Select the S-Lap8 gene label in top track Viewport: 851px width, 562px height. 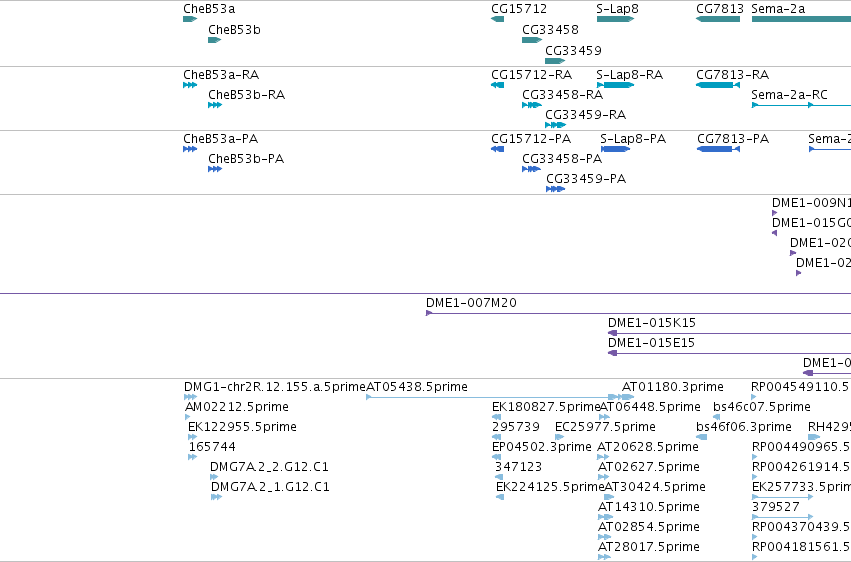pos(617,9)
